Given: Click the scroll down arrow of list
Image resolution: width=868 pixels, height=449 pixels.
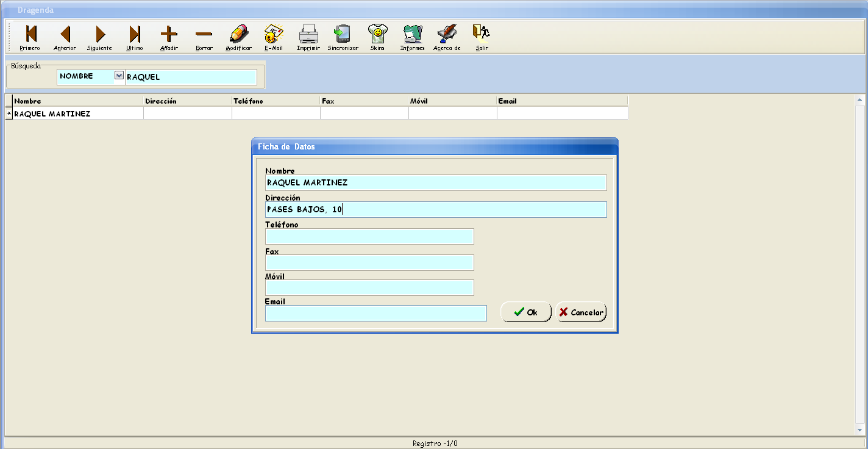Looking at the screenshot, I should tap(860, 430).
